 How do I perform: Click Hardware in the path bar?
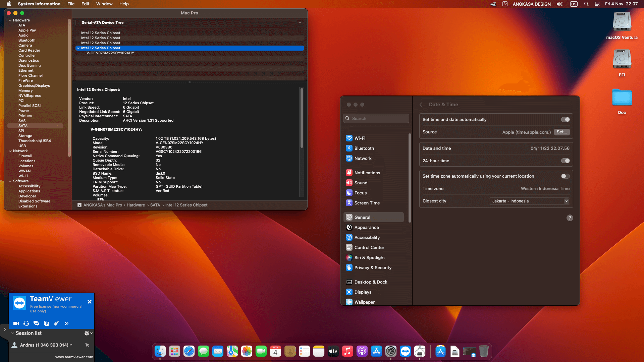(136, 205)
